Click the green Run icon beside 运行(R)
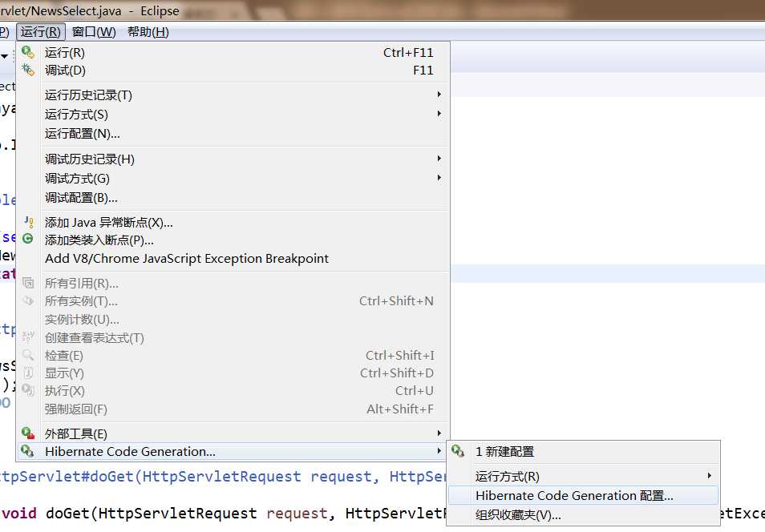Viewport: 765px width, 532px height. click(x=28, y=52)
